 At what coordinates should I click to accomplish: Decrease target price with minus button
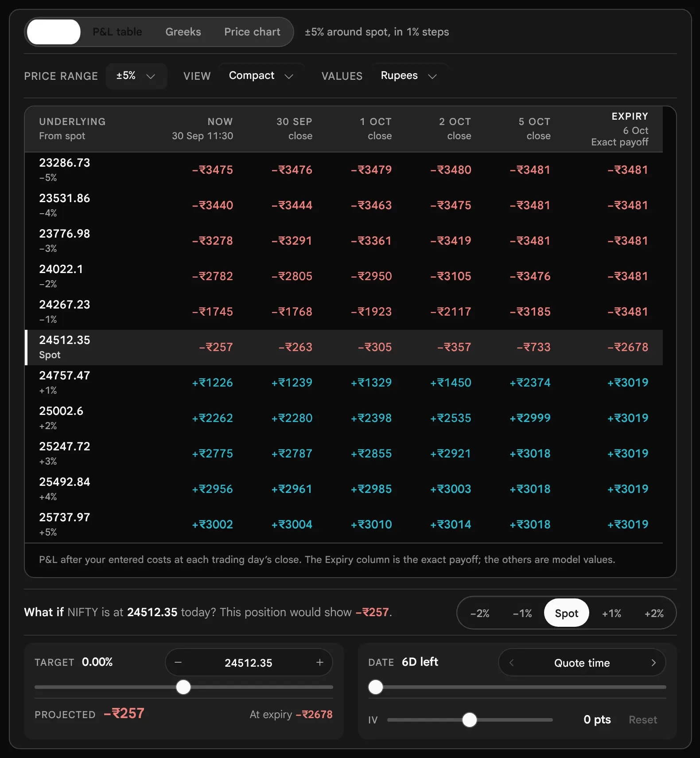pos(178,662)
